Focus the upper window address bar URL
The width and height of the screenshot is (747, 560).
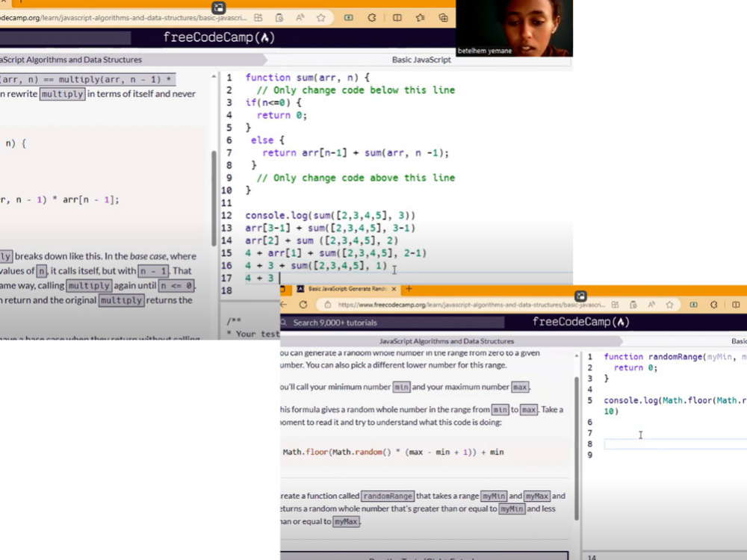tap(123, 18)
